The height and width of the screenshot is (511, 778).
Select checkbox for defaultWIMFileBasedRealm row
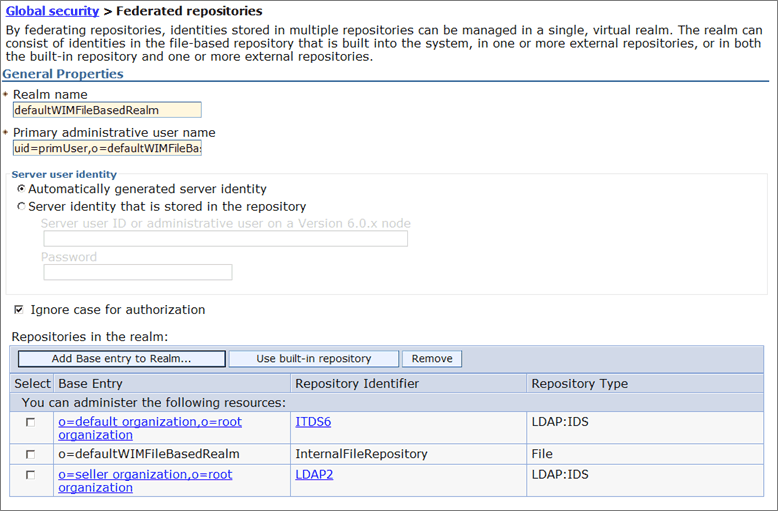(30, 454)
